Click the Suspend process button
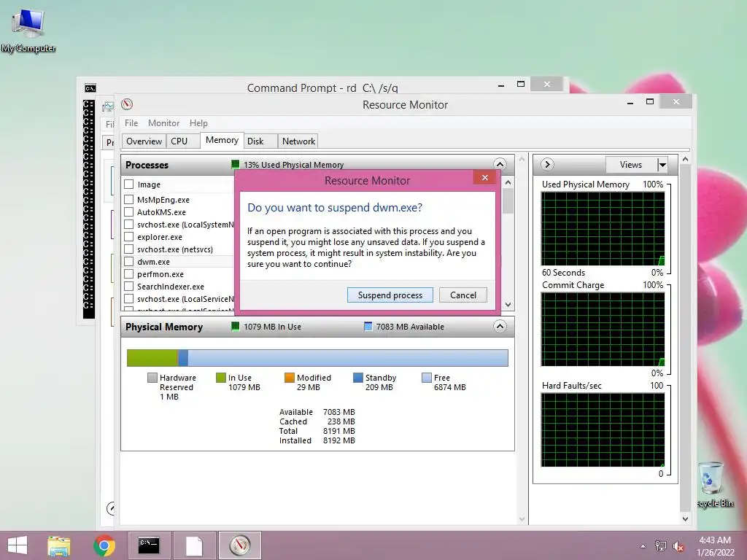This screenshot has height=560, width=747. pos(390,295)
